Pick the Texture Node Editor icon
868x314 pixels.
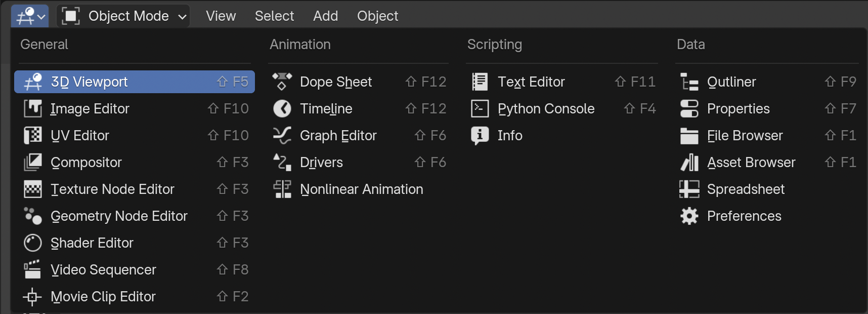(33, 189)
